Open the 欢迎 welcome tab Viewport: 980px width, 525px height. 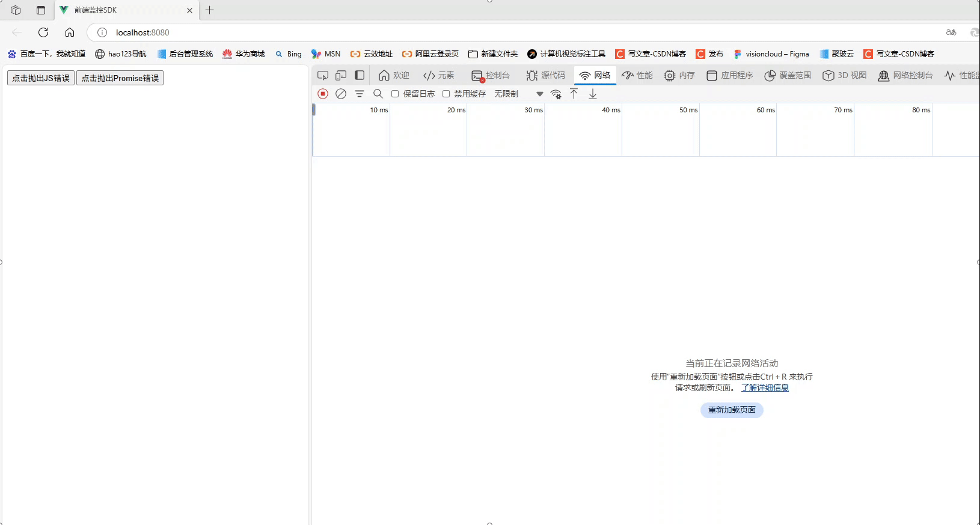(x=394, y=76)
